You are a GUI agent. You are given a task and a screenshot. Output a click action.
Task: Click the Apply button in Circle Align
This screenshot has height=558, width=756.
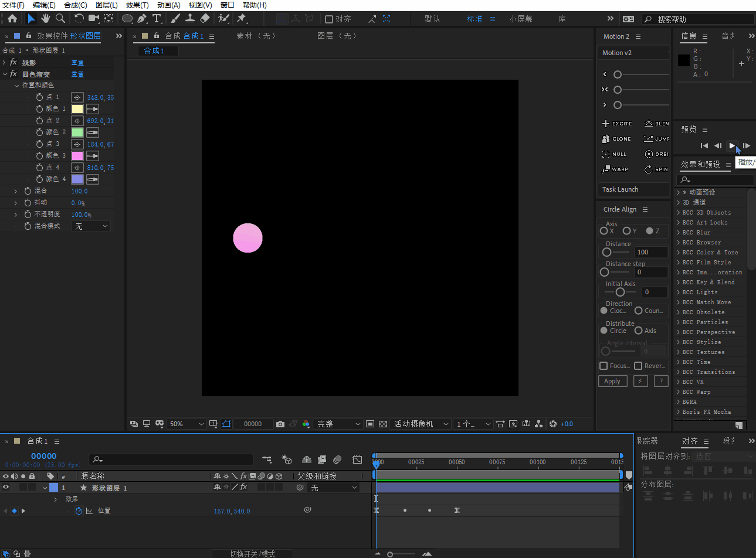(612, 381)
